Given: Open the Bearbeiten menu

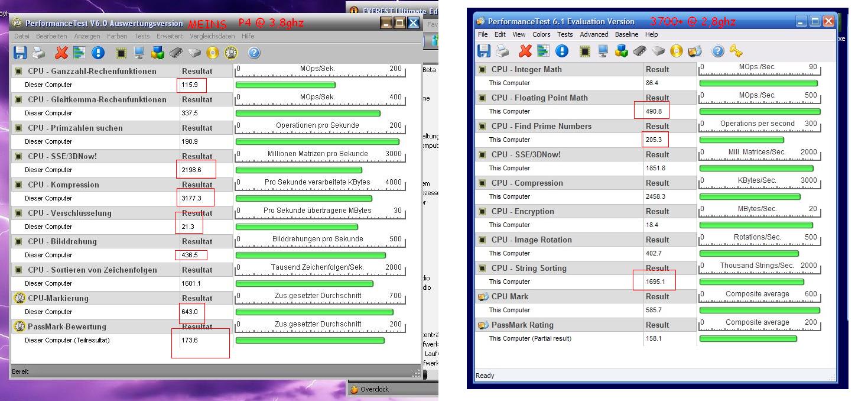Looking at the screenshot, I should coord(51,36).
